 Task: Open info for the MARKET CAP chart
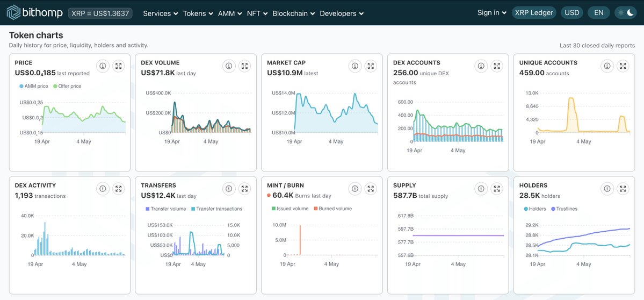click(x=355, y=66)
